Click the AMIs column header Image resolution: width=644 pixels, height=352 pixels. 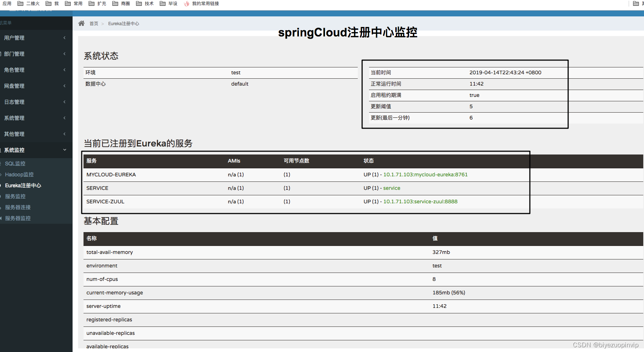234,161
